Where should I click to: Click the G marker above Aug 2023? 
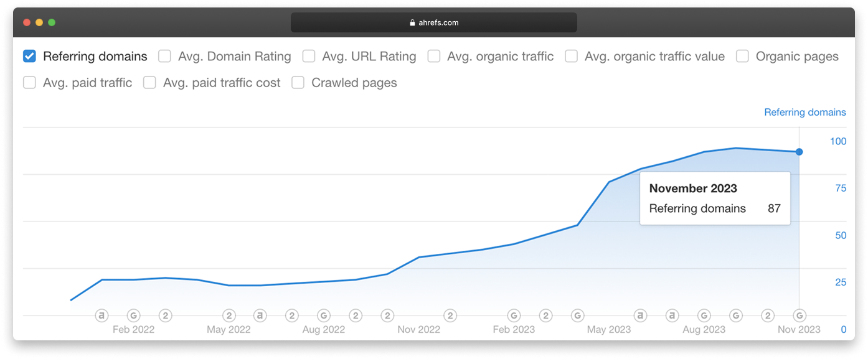click(704, 316)
